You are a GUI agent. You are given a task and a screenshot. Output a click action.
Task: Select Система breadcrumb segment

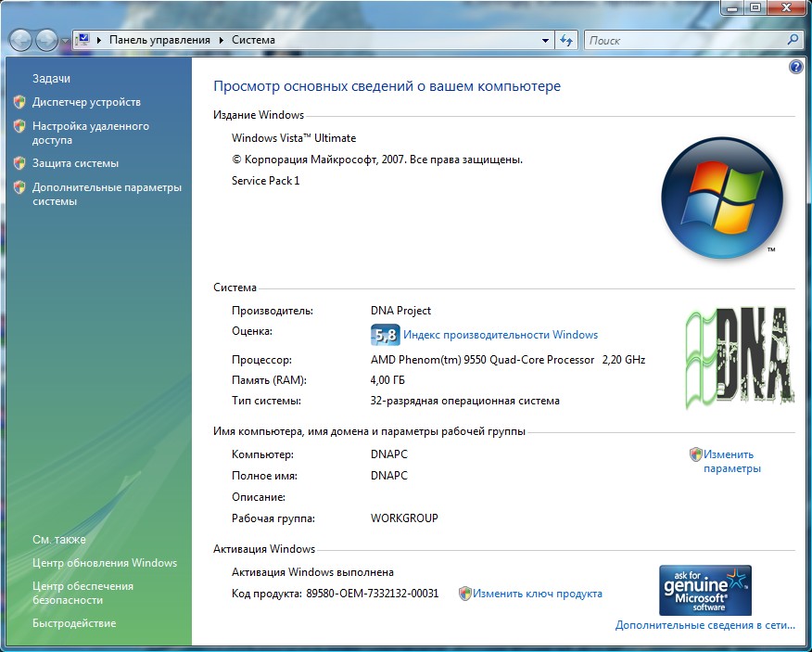point(253,40)
